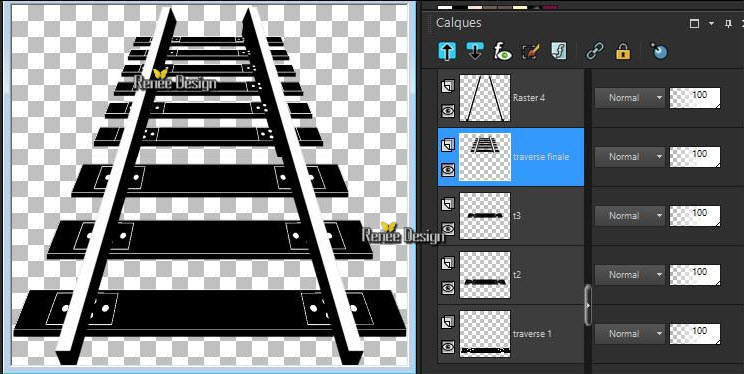Click the edit selection icon
The image size is (744, 374).
[x=531, y=51]
